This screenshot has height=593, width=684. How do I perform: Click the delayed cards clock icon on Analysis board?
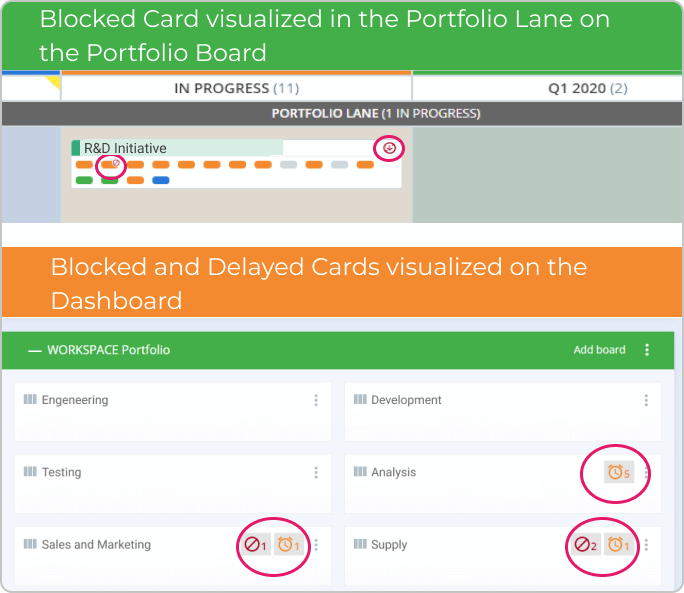point(619,472)
